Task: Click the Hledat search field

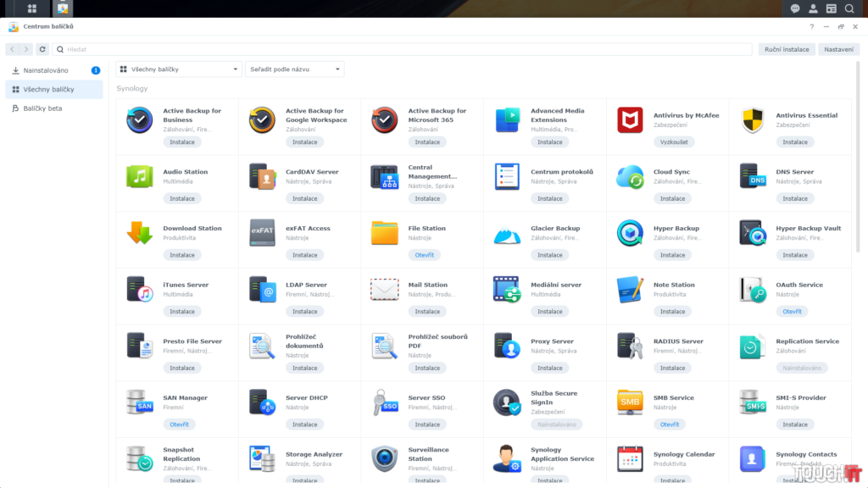Action: click(x=403, y=49)
